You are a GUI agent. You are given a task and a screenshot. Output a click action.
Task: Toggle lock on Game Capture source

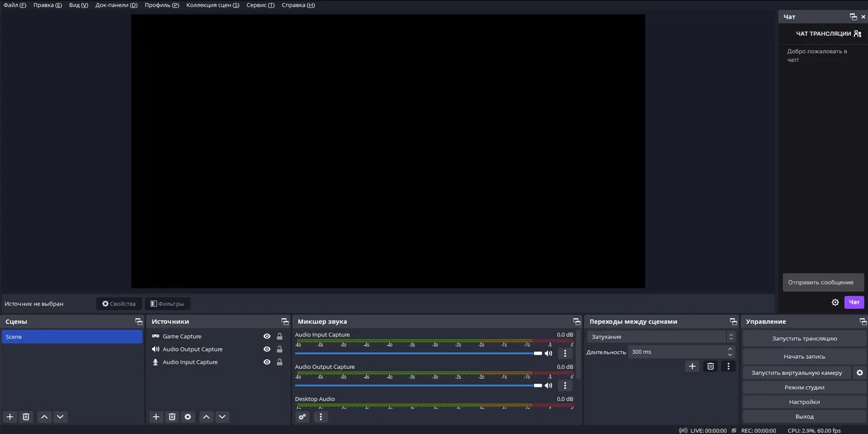(x=279, y=336)
